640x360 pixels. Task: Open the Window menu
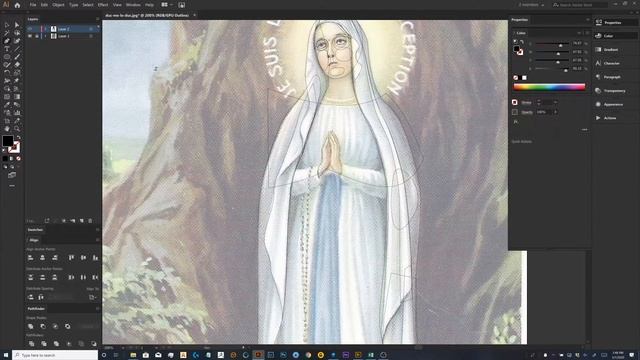tap(133, 5)
